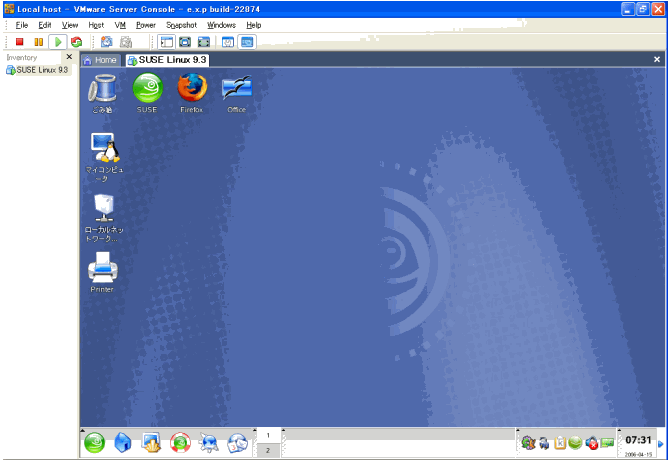Toggle the inventory sidebar view toolbar button

[x=167, y=42]
